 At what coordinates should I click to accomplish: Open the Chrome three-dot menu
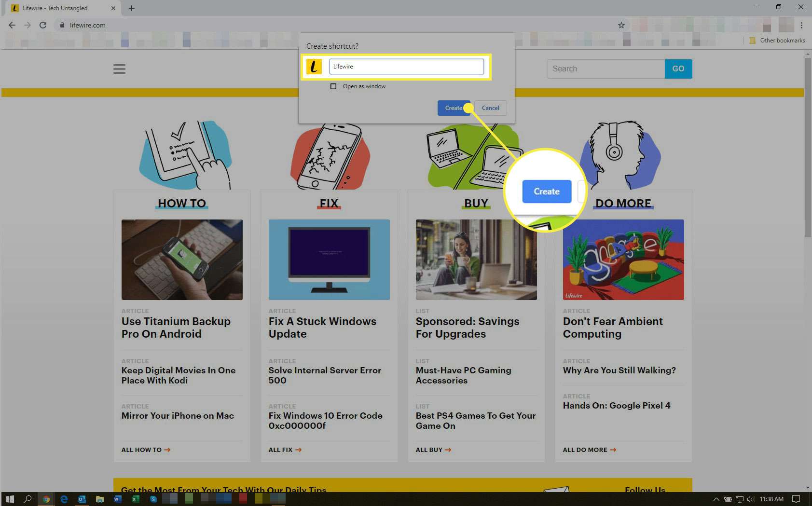pos(801,25)
